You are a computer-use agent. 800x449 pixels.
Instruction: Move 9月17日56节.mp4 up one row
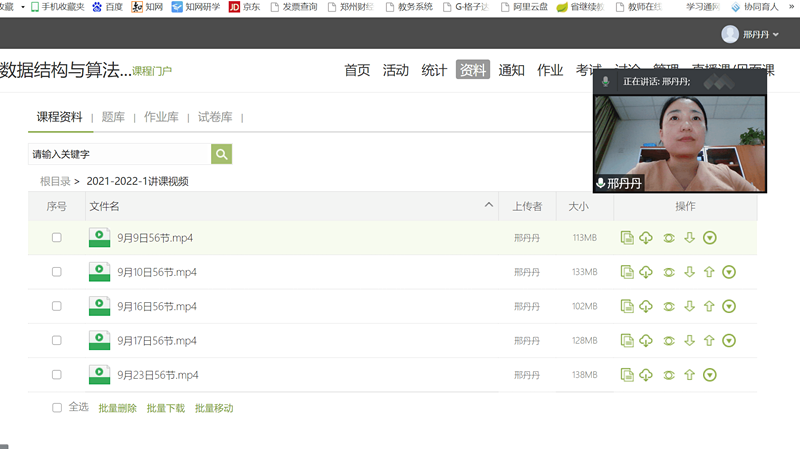click(x=709, y=340)
